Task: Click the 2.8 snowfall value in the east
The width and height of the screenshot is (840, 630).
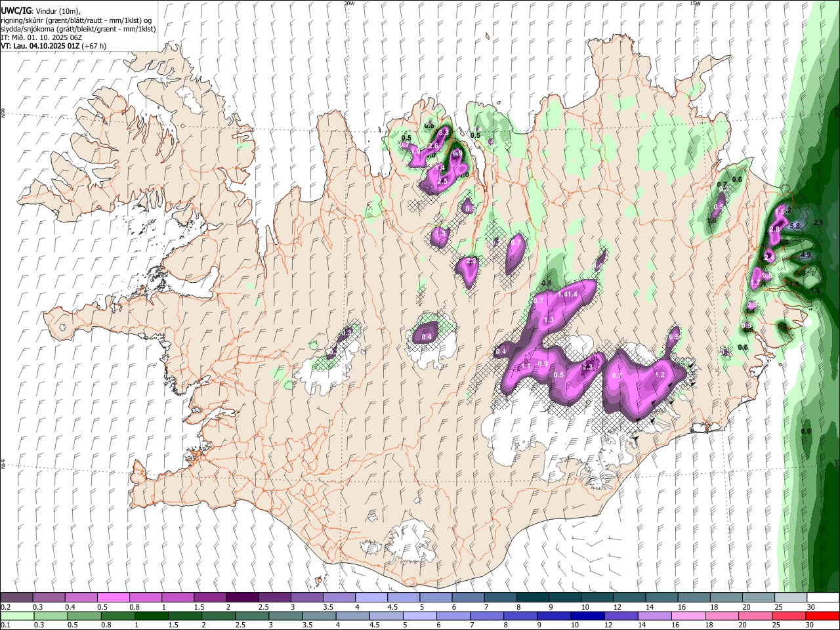Action: pos(774,229)
